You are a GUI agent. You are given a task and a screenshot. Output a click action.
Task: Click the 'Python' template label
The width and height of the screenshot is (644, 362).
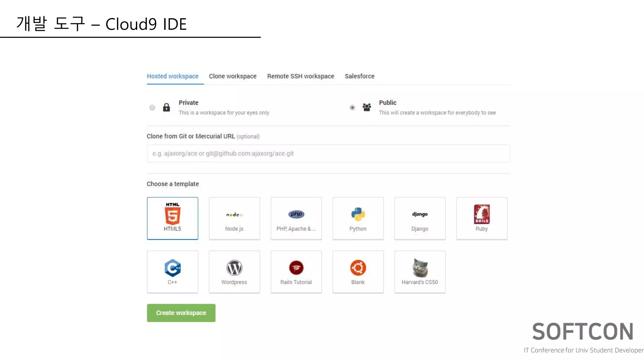coord(358,229)
